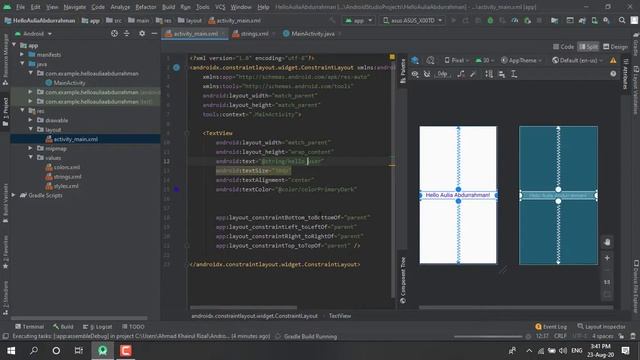Open the TODO tool window
This screenshot has height=360, width=640.
(x=133, y=327)
